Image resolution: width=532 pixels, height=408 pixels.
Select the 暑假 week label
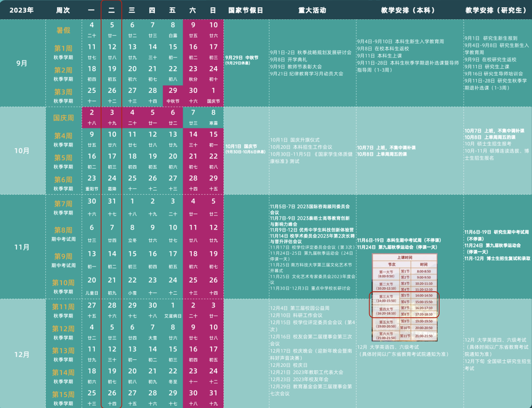[x=63, y=30]
